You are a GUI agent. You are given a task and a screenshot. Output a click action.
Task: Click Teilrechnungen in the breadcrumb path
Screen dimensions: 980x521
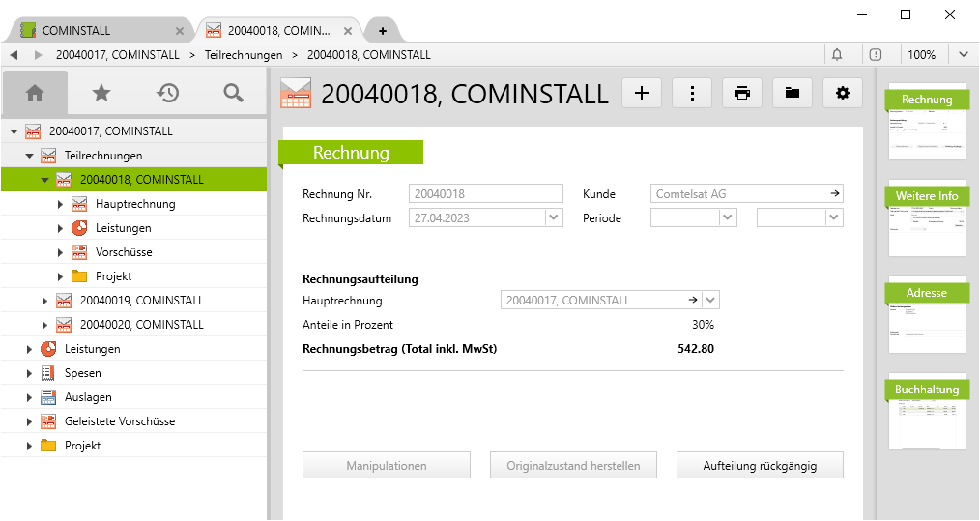coord(244,55)
